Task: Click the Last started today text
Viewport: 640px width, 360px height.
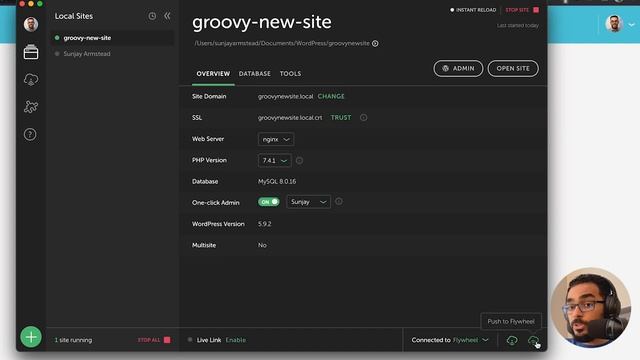Action: pos(518,25)
